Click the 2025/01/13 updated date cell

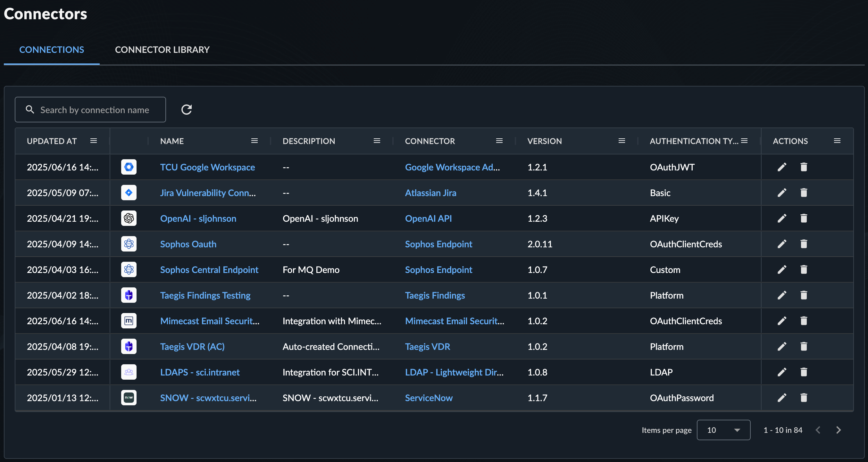pyautogui.click(x=62, y=397)
